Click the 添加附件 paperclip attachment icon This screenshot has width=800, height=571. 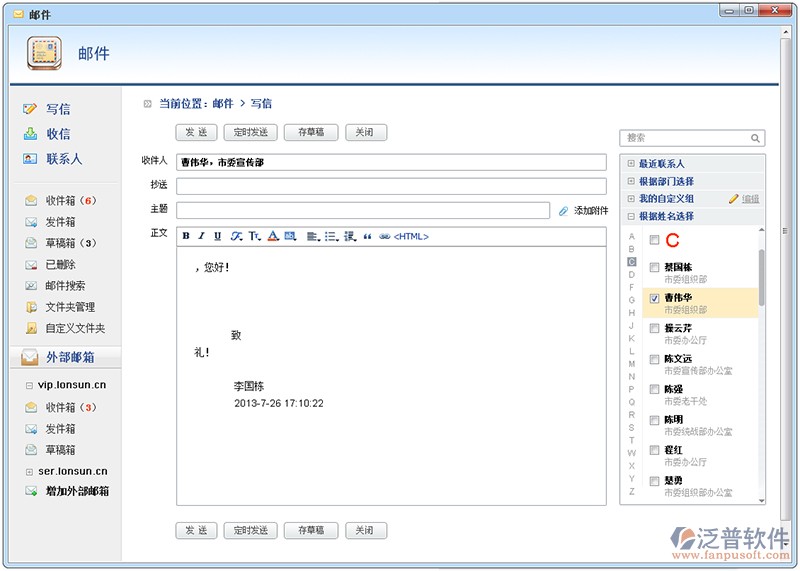tap(563, 211)
